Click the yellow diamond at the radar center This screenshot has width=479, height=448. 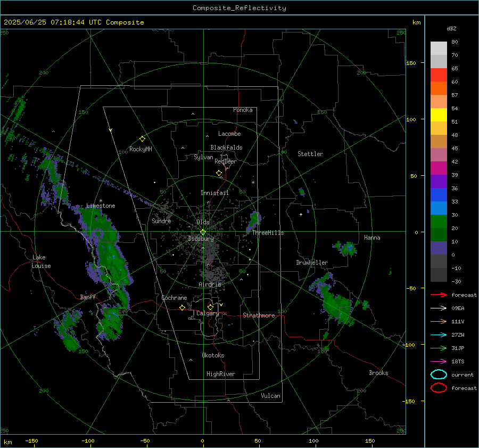[203, 232]
